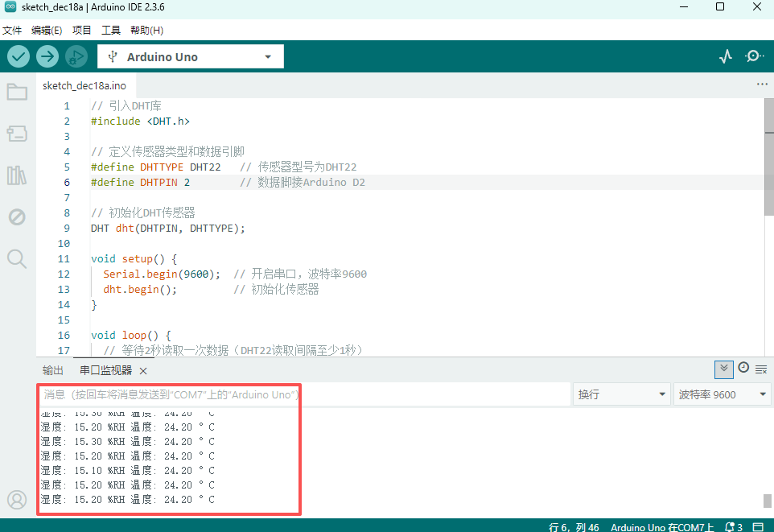This screenshot has width=774, height=532.
Task: Click the #define DHTTYPE DHT22 line
Action: pyautogui.click(x=224, y=167)
